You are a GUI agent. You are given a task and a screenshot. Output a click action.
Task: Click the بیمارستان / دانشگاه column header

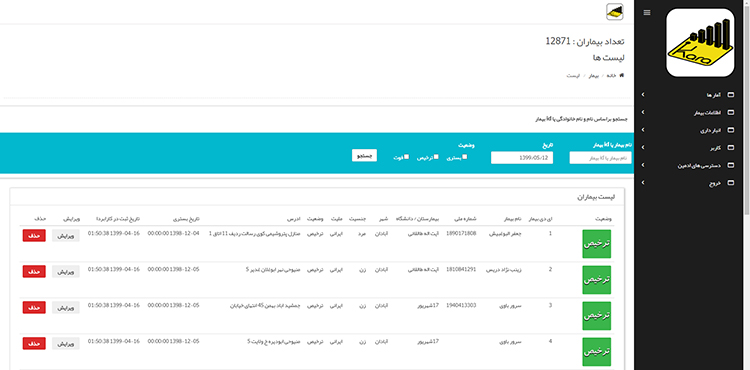point(417,219)
